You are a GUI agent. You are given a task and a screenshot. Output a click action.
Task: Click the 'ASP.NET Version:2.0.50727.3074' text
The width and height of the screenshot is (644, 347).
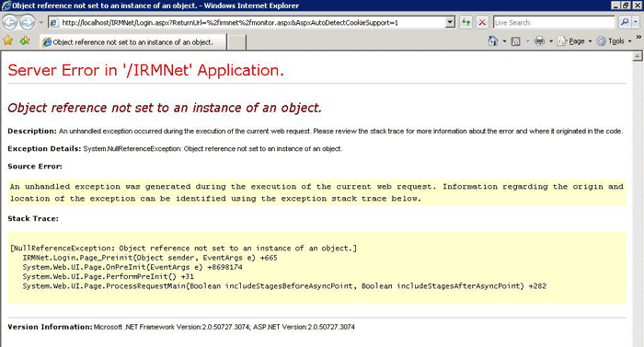click(x=304, y=327)
